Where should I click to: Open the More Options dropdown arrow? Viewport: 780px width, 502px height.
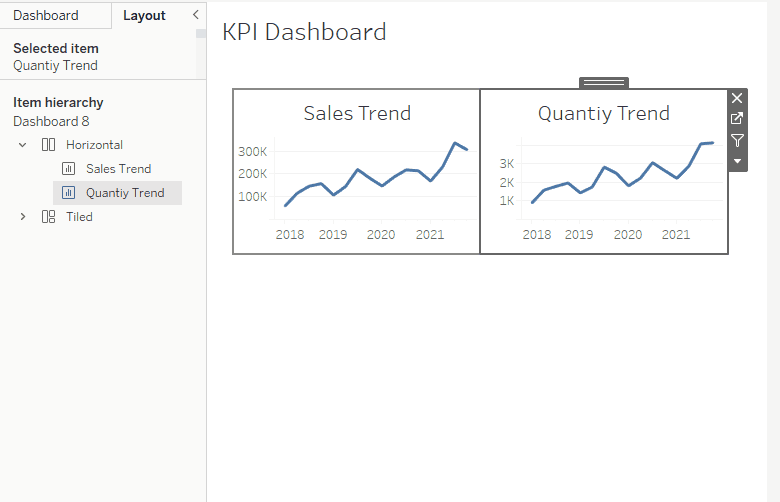737,161
